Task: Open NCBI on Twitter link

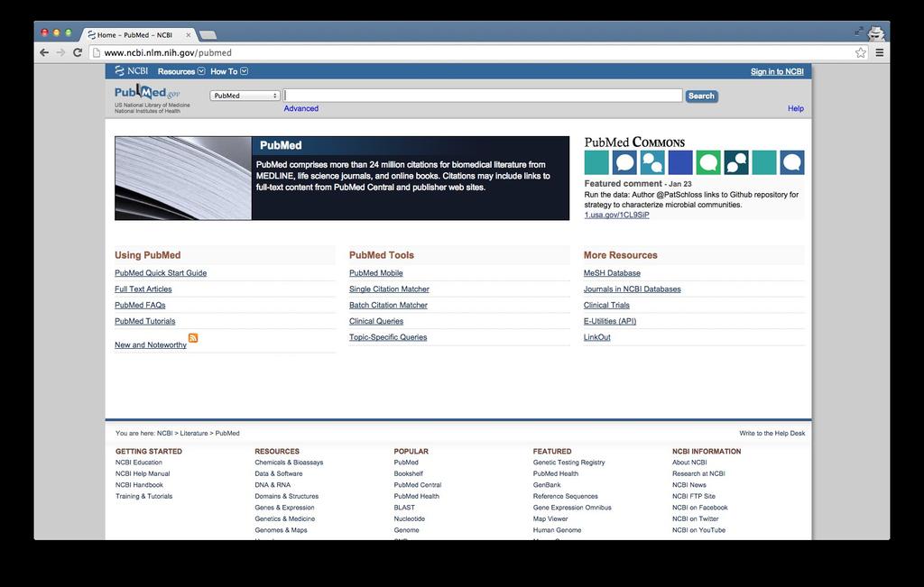Action: click(696, 518)
